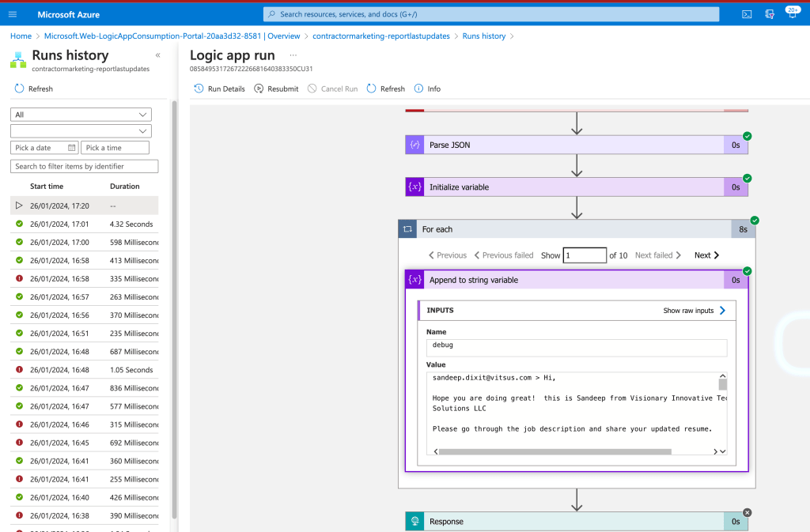Click Previous failed in For each

click(x=504, y=255)
